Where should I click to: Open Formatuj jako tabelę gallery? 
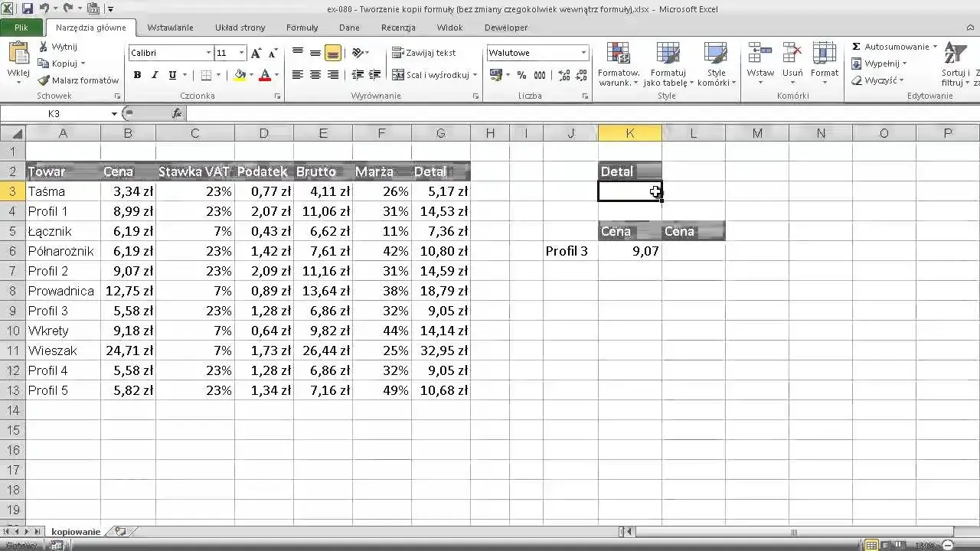click(x=668, y=64)
